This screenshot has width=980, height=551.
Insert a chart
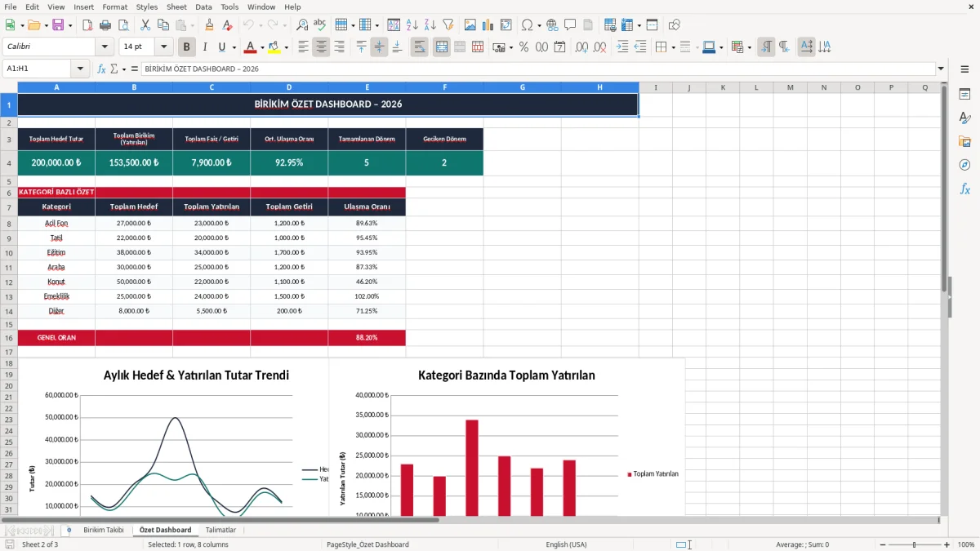[x=488, y=25]
